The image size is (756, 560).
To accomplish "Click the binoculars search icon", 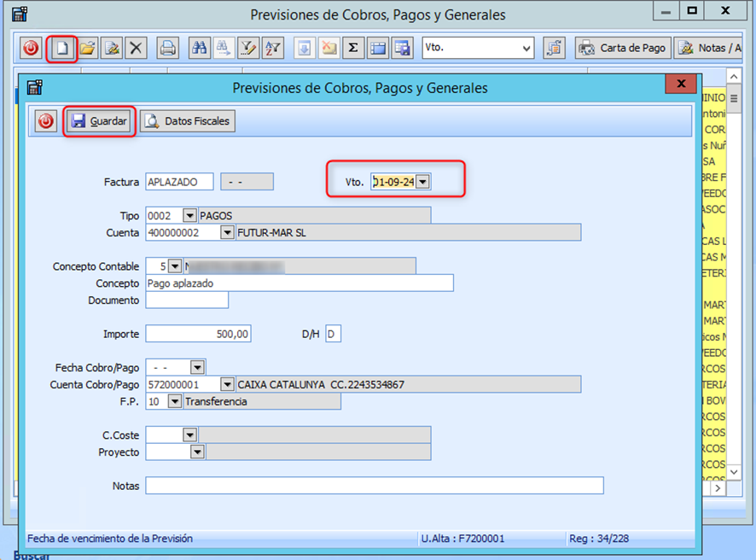I will coord(199,49).
